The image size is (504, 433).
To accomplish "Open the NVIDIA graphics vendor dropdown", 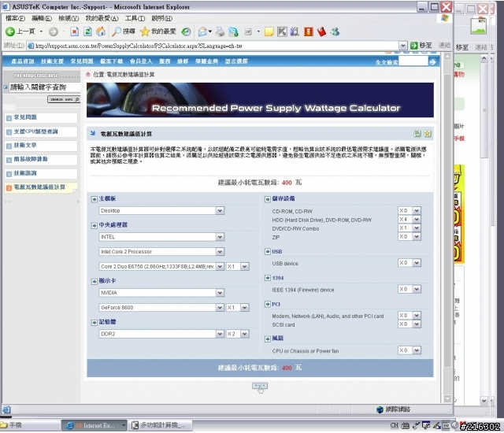I will pyautogui.click(x=161, y=293).
